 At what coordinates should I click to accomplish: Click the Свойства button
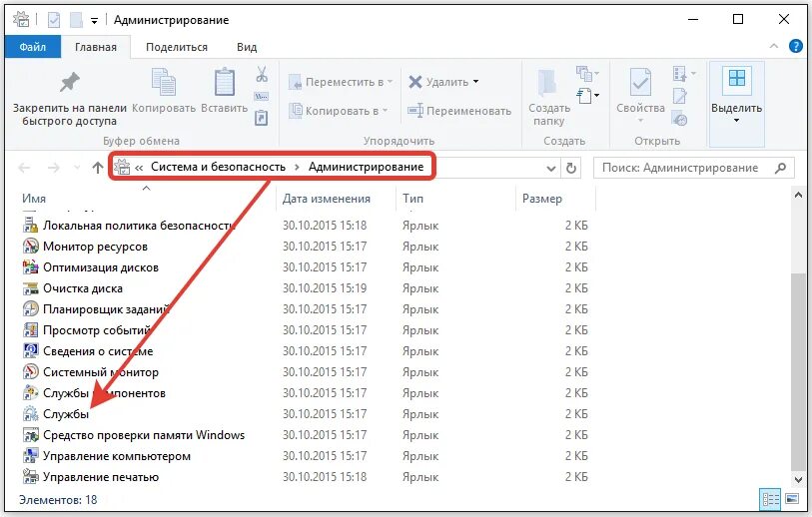[x=640, y=96]
